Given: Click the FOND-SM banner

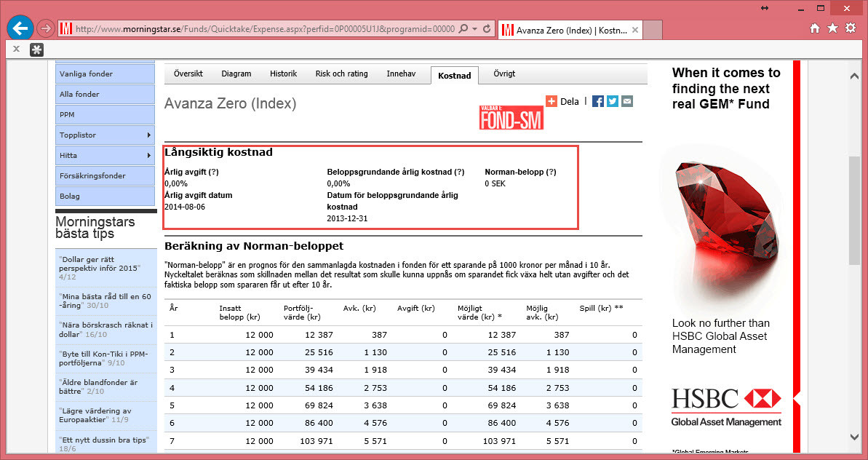Looking at the screenshot, I should [511, 118].
